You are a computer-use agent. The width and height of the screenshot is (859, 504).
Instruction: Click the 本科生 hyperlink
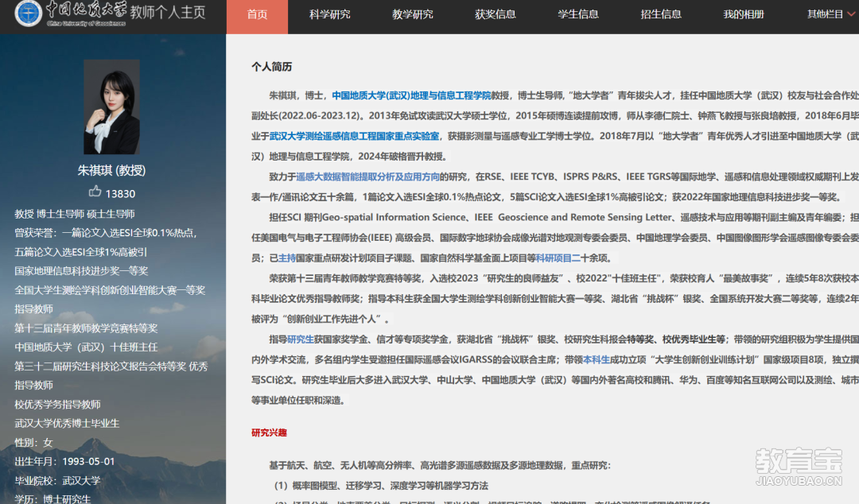point(597,360)
